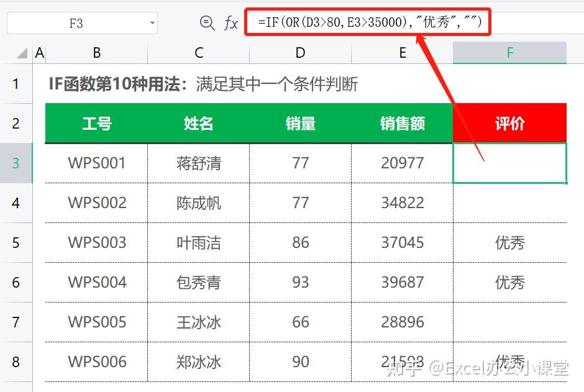584x392 pixels.
Task: Click the Select All triangle above row headers
Action: [x=22, y=52]
